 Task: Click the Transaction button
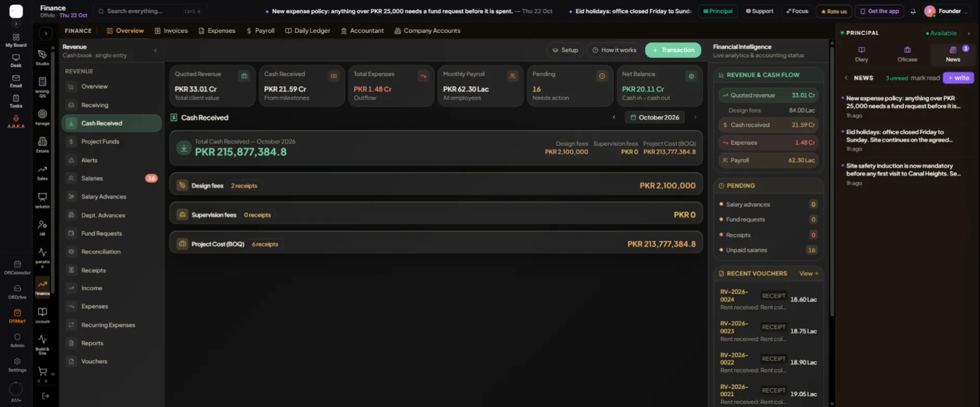[x=673, y=50]
